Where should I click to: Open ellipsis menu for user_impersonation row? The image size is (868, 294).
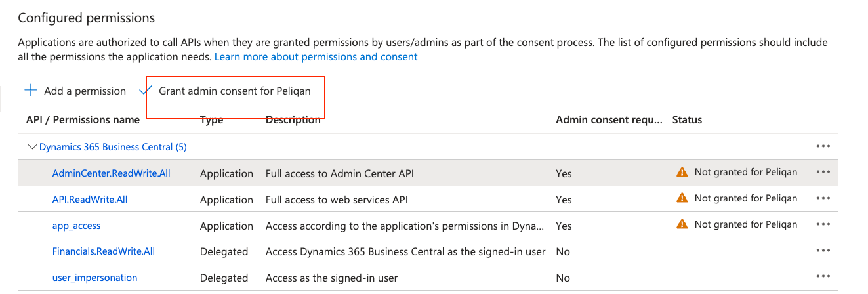[x=823, y=276]
